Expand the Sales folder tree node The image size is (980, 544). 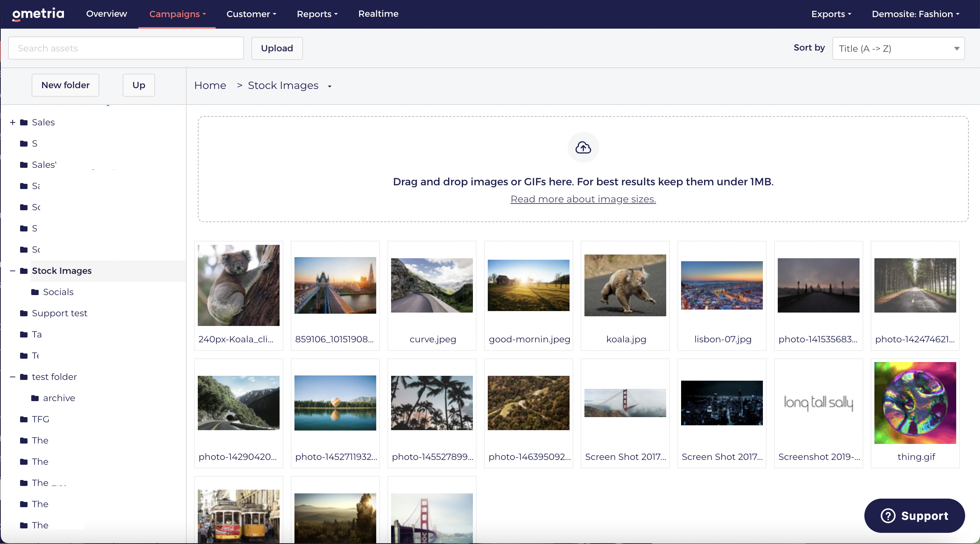click(x=13, y=122)
